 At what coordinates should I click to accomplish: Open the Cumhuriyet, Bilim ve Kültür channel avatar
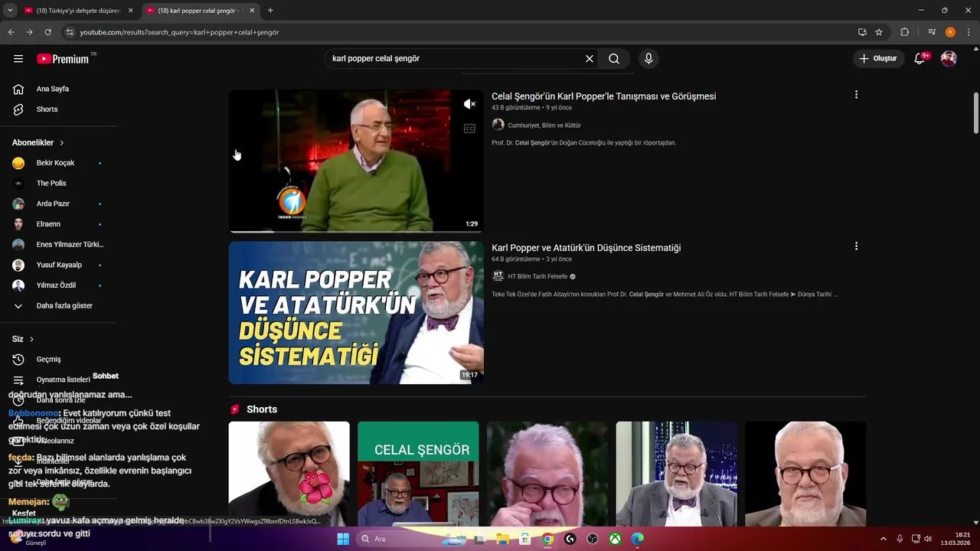click(x=498, y=125)
